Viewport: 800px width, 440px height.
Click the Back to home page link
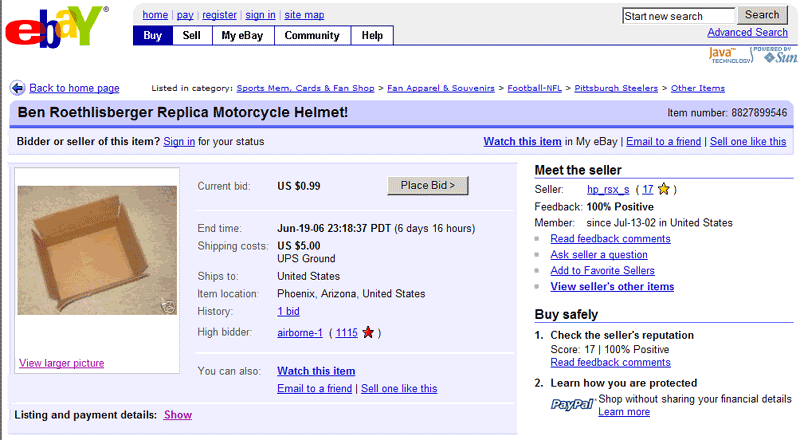pyautogui.click(x=74, y=88)
